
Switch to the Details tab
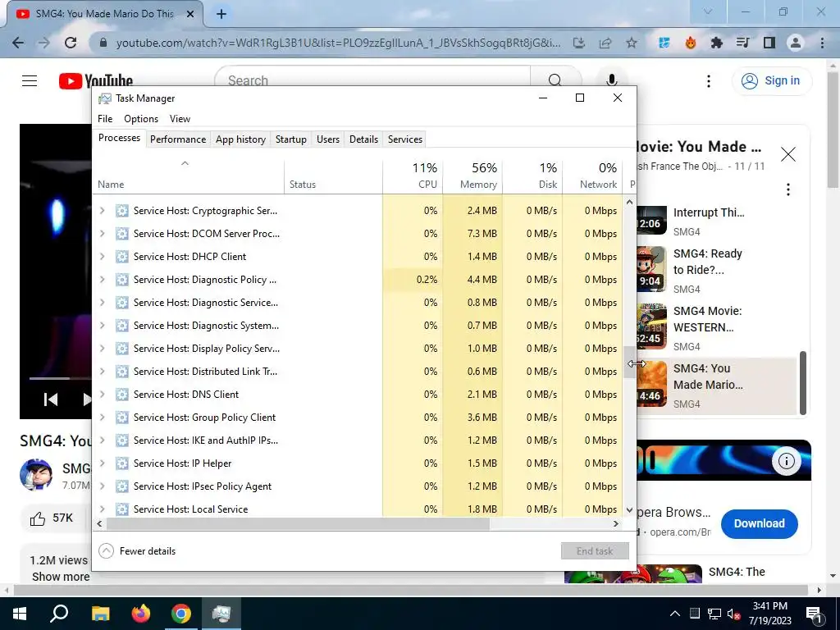click(363, 139)
